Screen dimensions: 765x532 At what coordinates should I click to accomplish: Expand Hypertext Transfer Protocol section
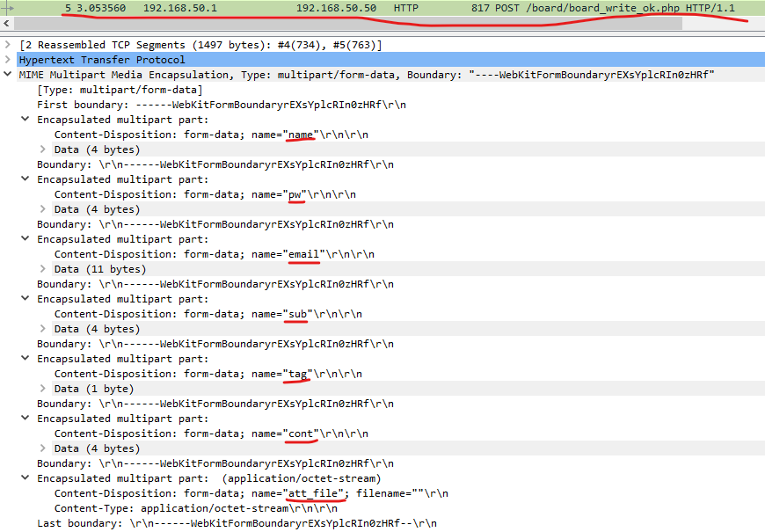point(8,60)
